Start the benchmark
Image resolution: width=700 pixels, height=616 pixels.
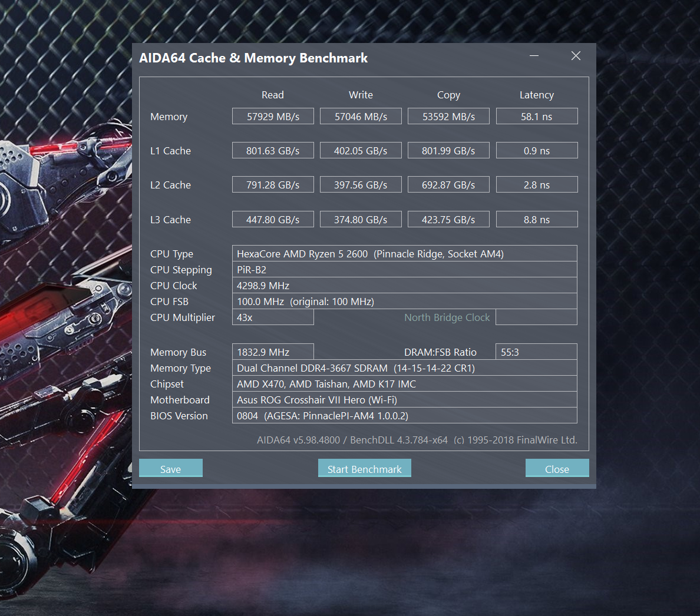point(364,468)
